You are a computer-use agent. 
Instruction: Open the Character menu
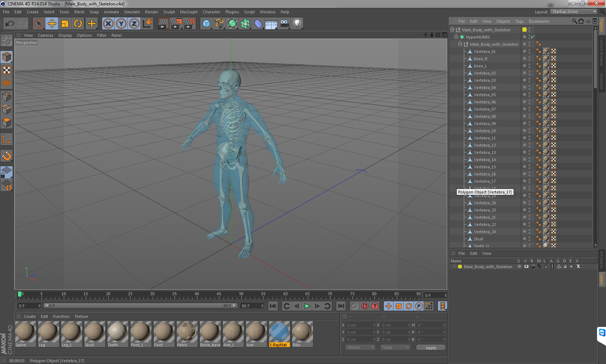click(x=211, y=12)
